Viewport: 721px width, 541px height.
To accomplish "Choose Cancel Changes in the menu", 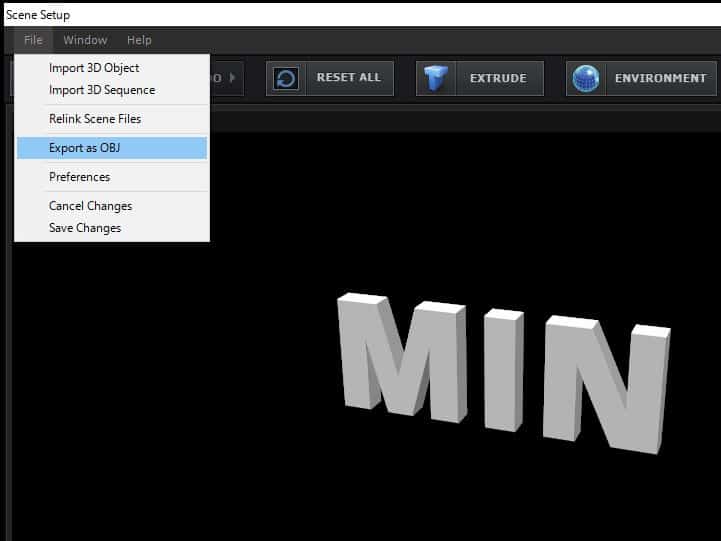I will coord(90,206).
